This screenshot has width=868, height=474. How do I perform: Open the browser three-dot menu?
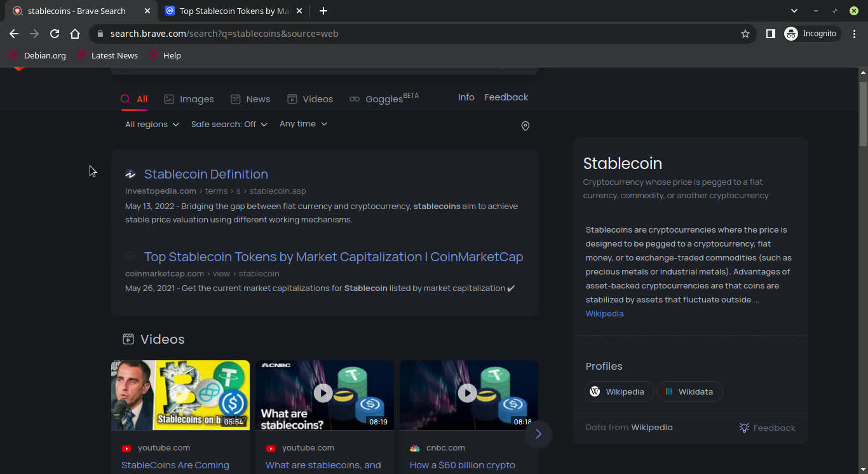click(854, 34)
